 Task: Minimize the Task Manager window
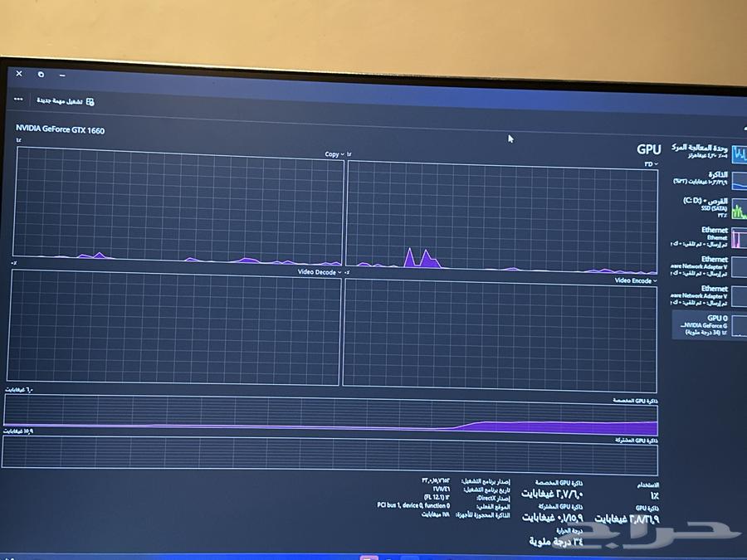pyautogui.click(x=62, y=75)
